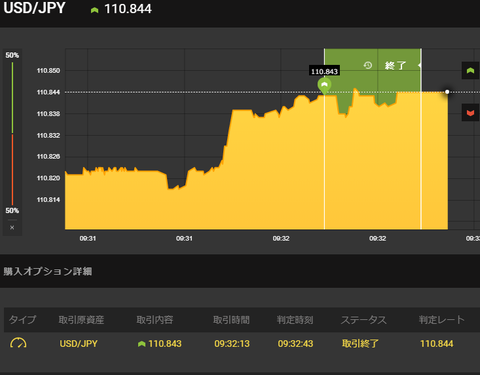Click the red down-arrow LOW button
480x375 pixels.
click(470, 113)
